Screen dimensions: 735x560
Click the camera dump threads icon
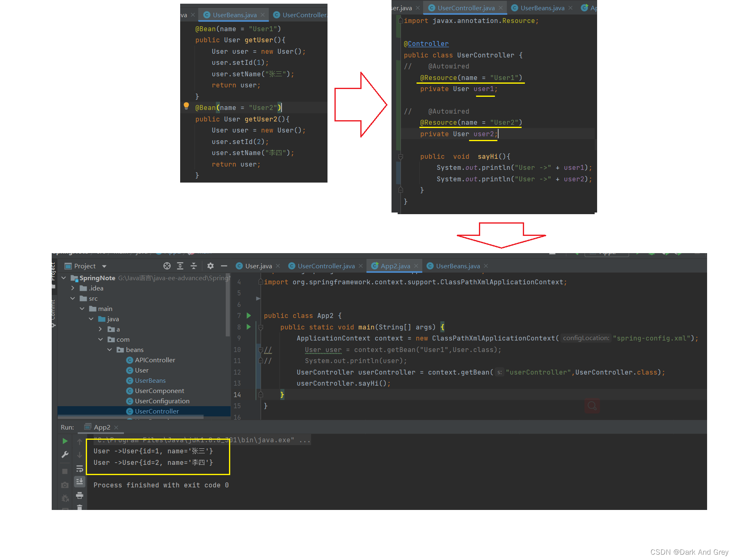pos(65,485)
